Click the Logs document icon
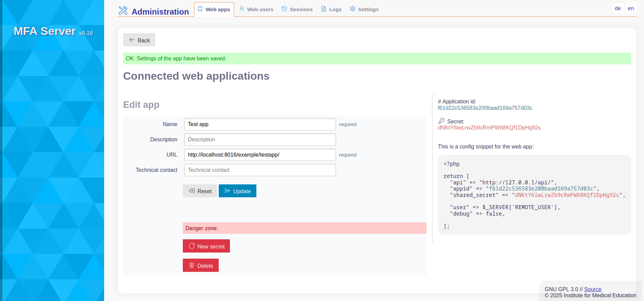644x301 pixels. 324,9
